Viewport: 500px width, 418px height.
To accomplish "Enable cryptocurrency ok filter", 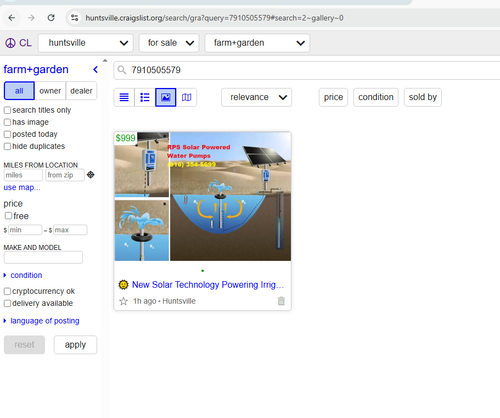I will (x=7, y=291).
